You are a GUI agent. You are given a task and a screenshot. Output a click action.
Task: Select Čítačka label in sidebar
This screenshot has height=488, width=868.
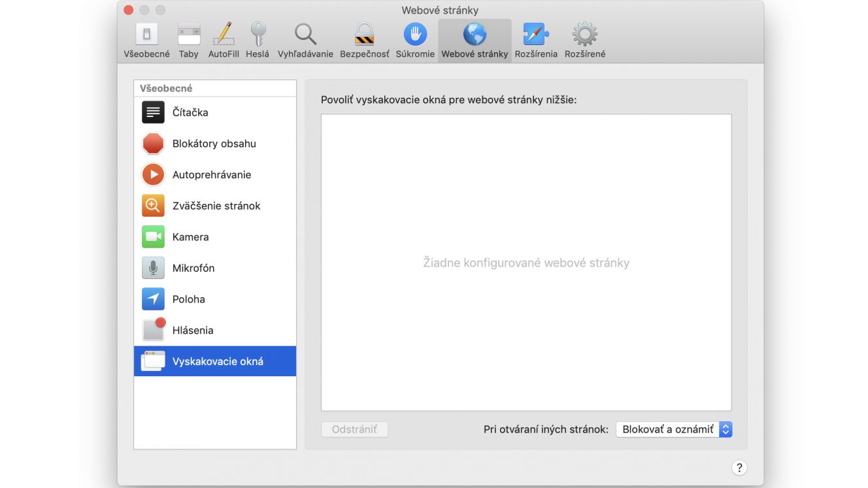pyautogui.click(x=190, y=112)
